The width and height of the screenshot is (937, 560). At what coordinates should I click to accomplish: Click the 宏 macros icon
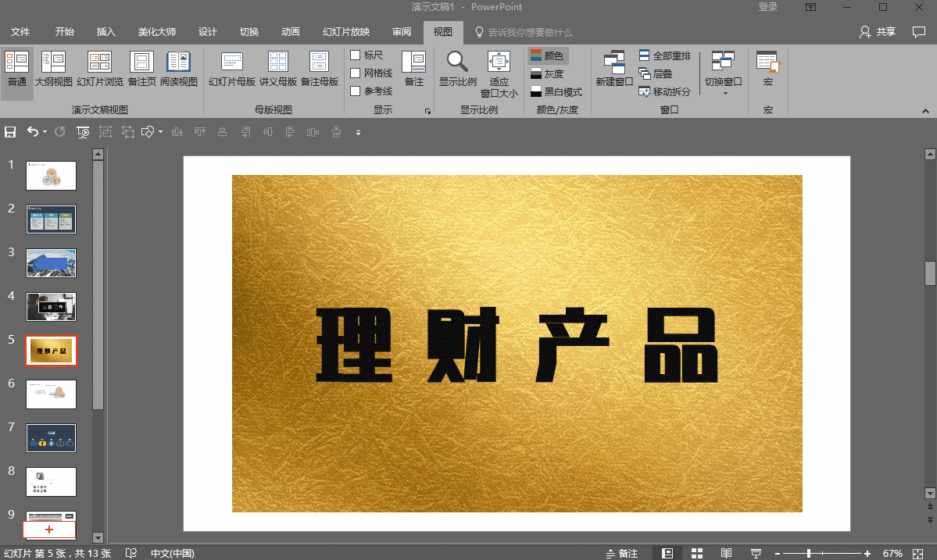coord(767,67)
